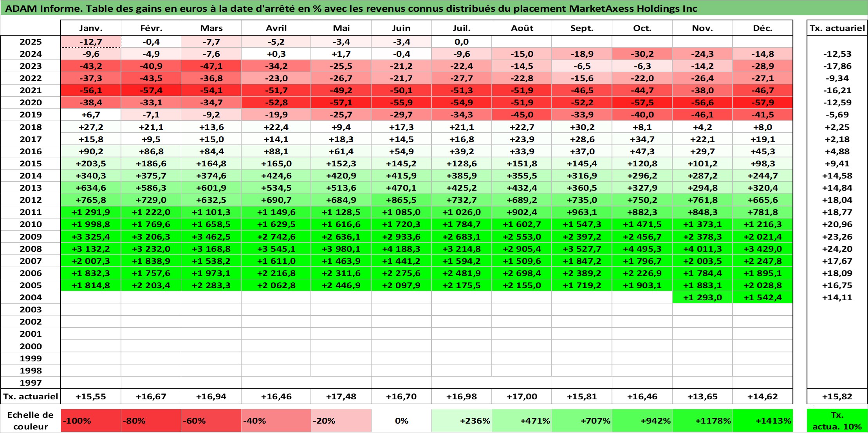Click the ADAM Informe title banner
This screenshot has width=868, height=433.
point(434,8)
